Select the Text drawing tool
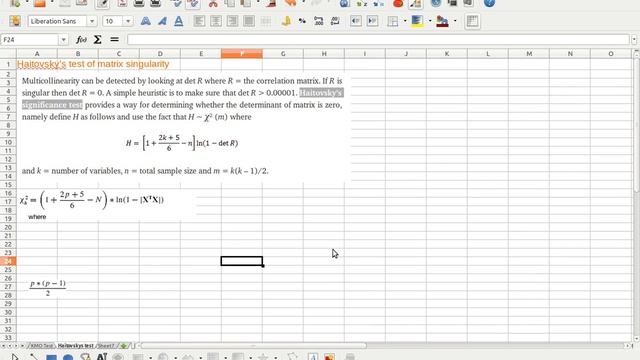Image resolution: width=640 pixels, height=360 pixels. click(x=102, y=357)
